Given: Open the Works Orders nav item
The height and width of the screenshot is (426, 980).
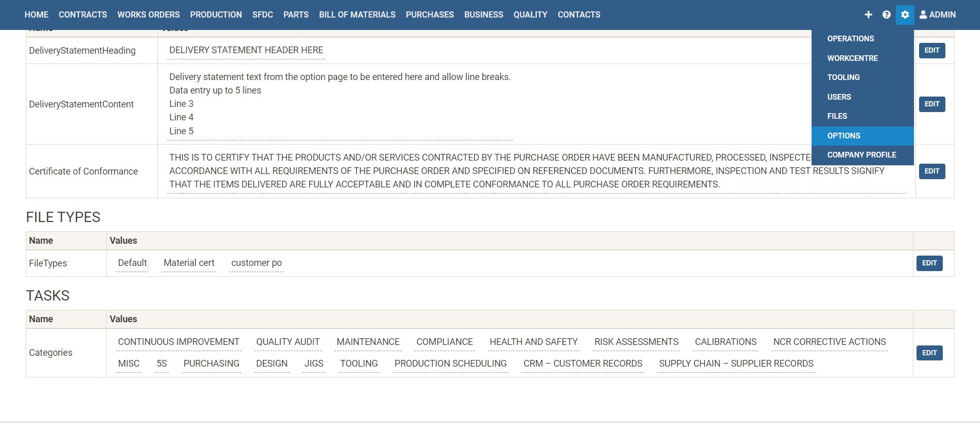Looking at the screenshot, I should [148, 14].
